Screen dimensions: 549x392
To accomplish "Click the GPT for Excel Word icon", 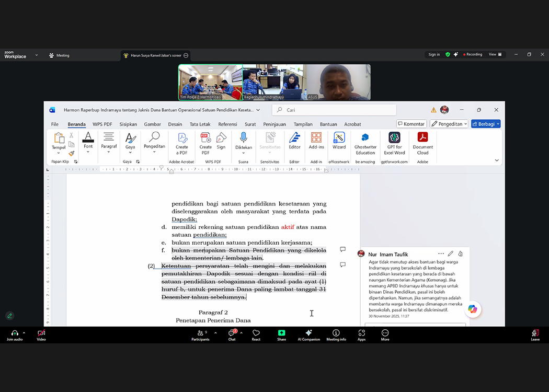I will click(394, 138).
